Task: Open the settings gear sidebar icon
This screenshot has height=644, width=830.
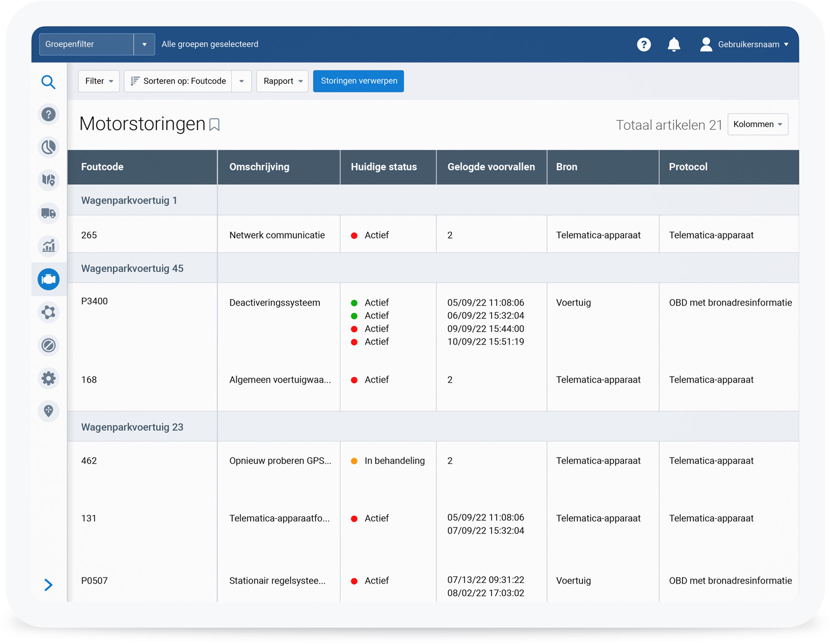Action: pos(49,378)
